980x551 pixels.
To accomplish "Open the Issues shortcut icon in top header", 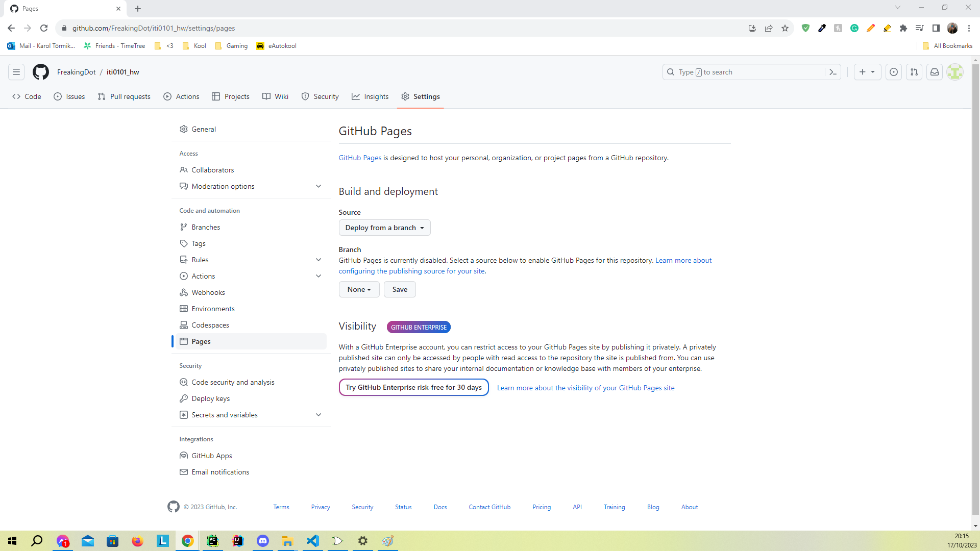I will point(894,72).
